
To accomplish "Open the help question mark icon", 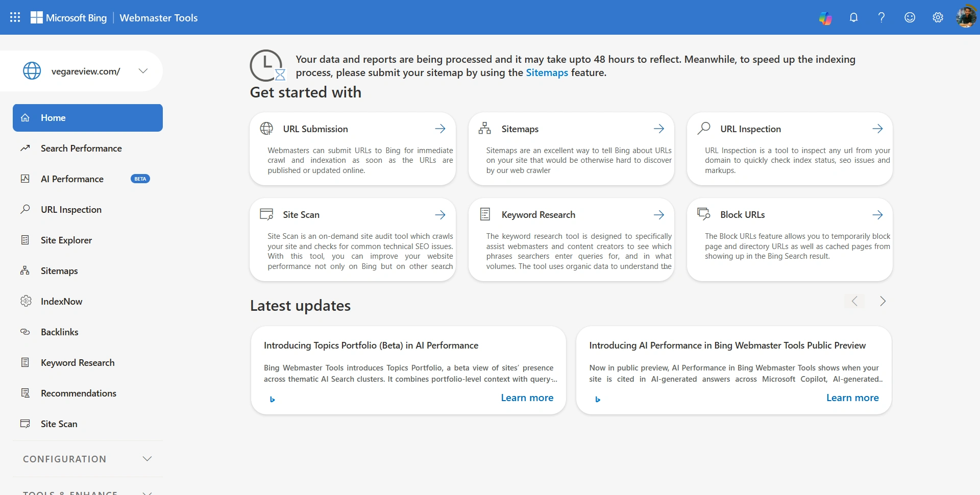I will click(881, 17).
